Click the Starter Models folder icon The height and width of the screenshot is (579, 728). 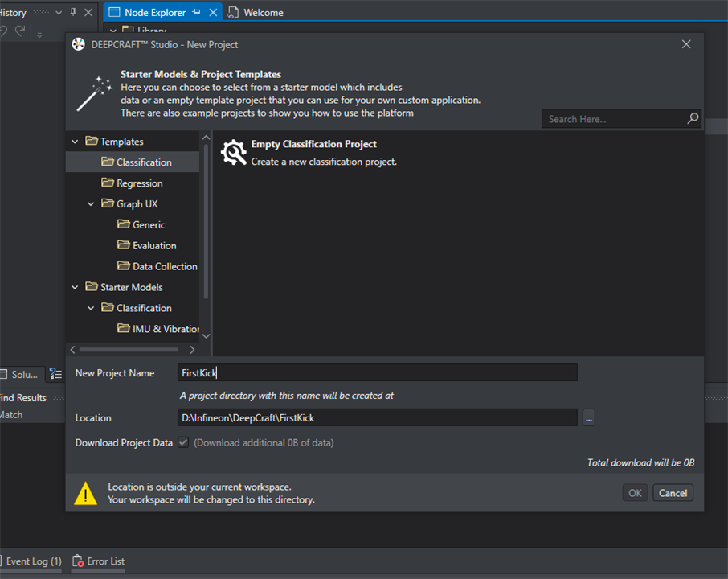coord(92,286)
